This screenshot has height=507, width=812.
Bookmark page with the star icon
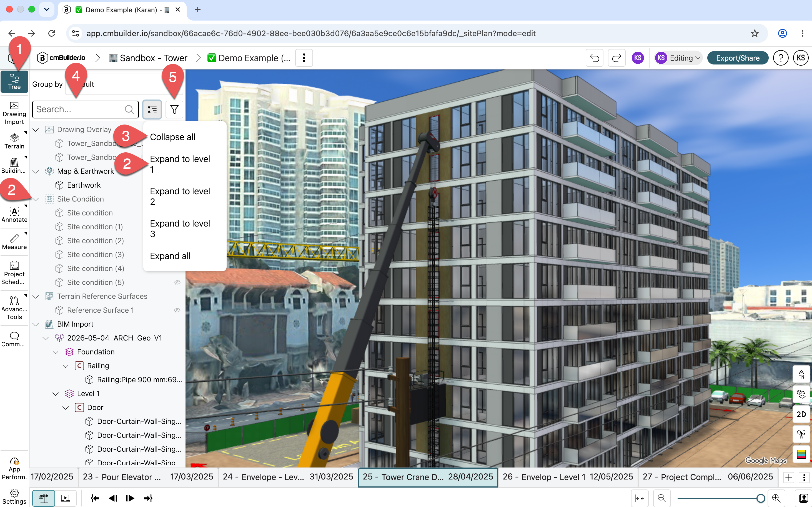coord(755,33)
